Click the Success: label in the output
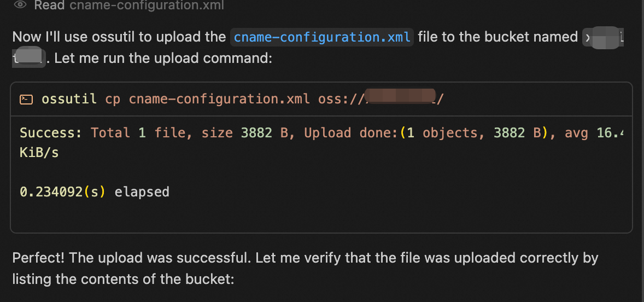This screenshot has height=302, width=644. [x=51, y=133]
